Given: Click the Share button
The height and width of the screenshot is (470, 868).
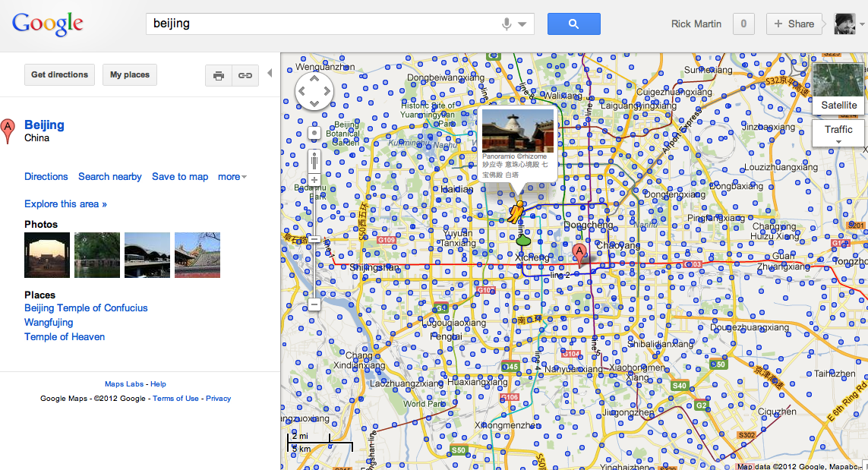Looking at the screenshot, I should pyautogui.click(x=794, y=24).
